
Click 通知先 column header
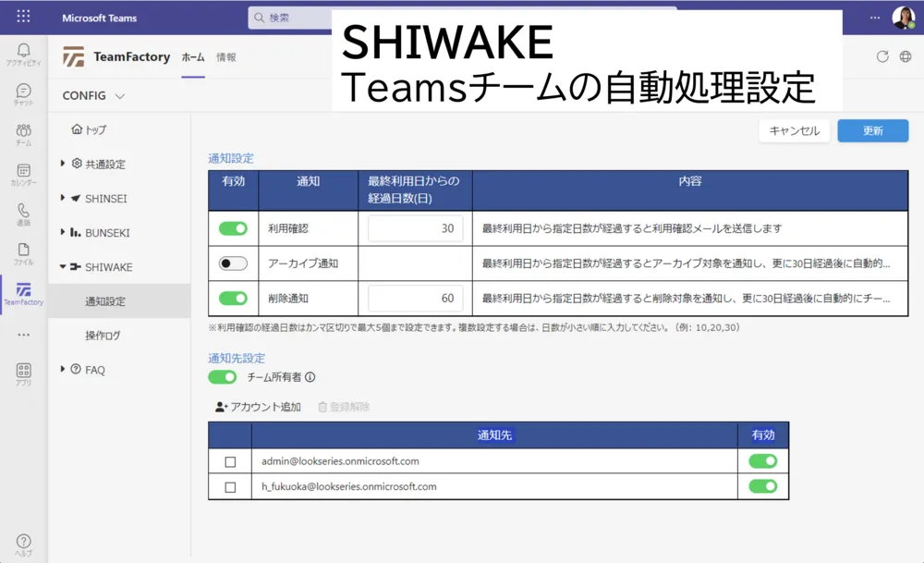[494, 435]
